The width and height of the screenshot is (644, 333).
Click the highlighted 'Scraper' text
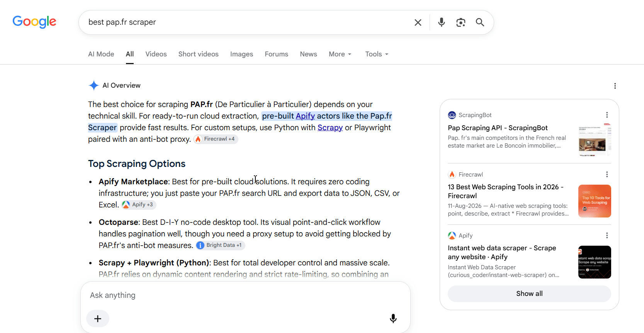102,127
